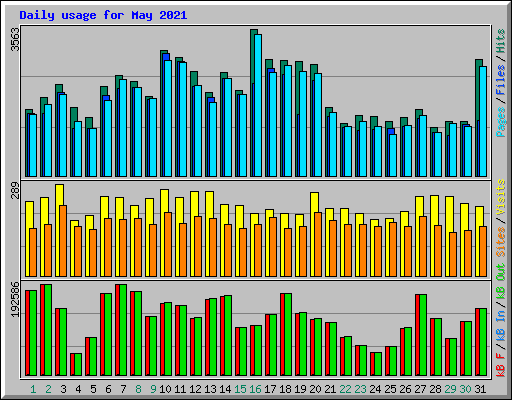The height and width of the screenshot is (400, 512).
Task: Click the 289 axis label
Action: [15, 190]
